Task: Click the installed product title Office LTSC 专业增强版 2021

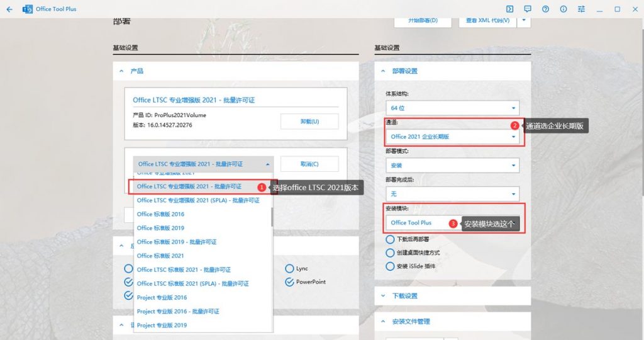Action: (194, 100)
